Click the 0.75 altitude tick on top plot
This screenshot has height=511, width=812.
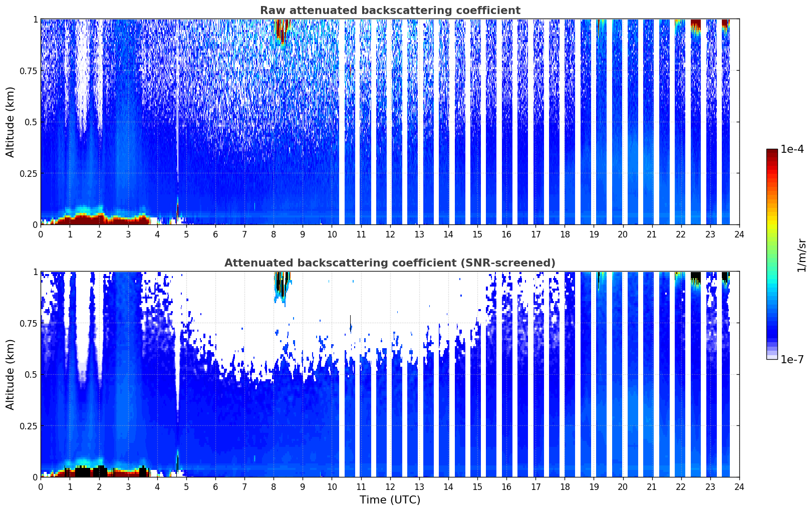[29, 71]
